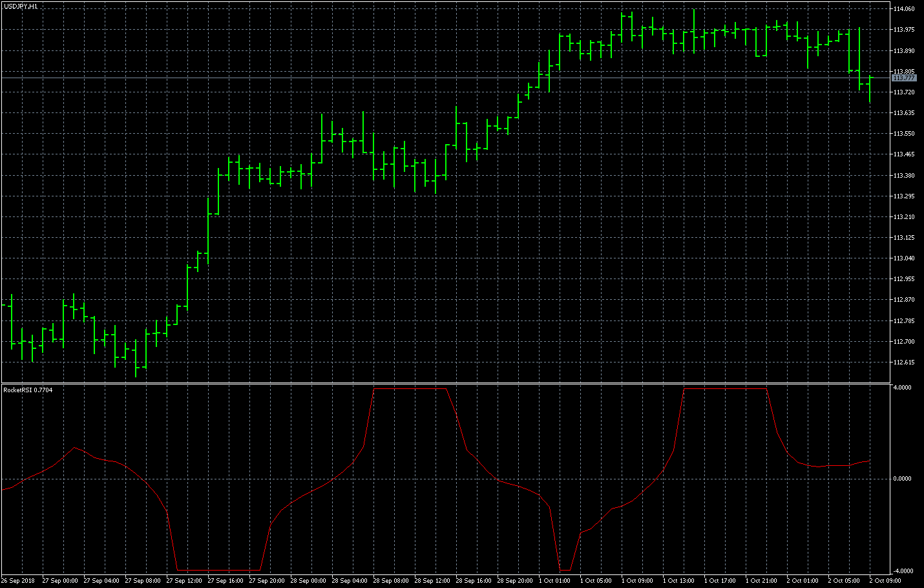Viewport: 924px width, 588px height.
Task: Click the 2 Oct 01:00 time label
Action: tap(803, 581)
